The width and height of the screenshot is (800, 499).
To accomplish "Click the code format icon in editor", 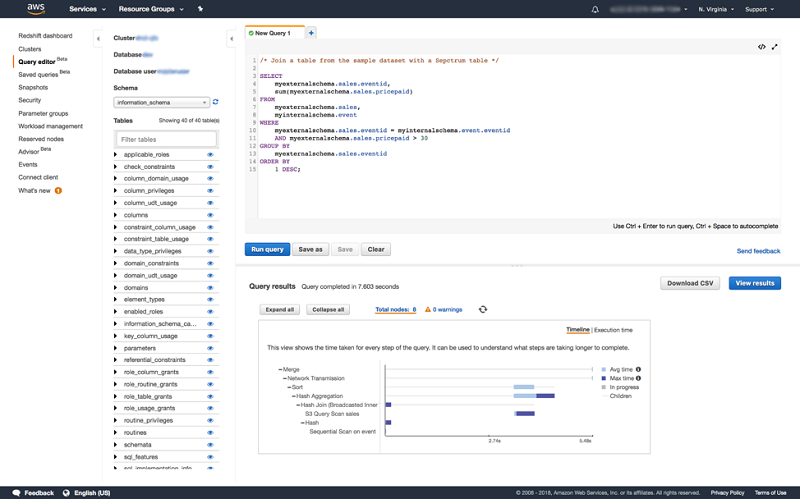I will click(x=761, y=47).
